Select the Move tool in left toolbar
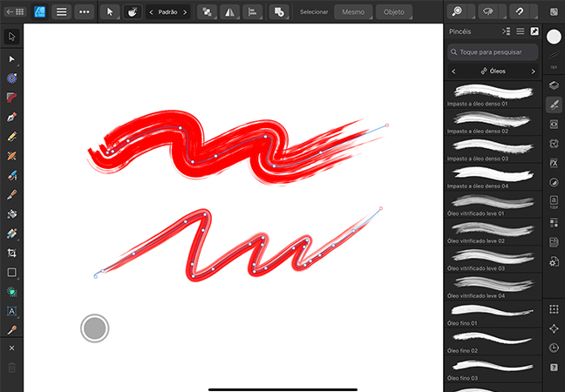Screen dimensions: 565x392 tap(11, 37)
